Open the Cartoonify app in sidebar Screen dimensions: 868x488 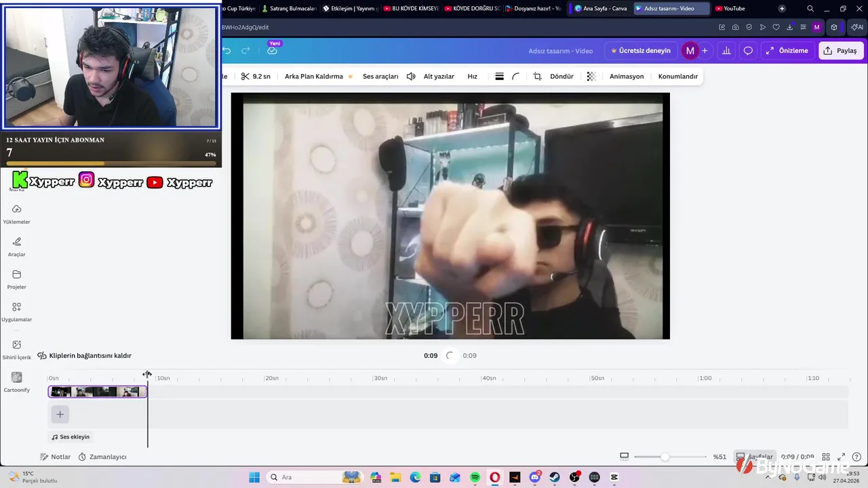(x=16, y=382)
